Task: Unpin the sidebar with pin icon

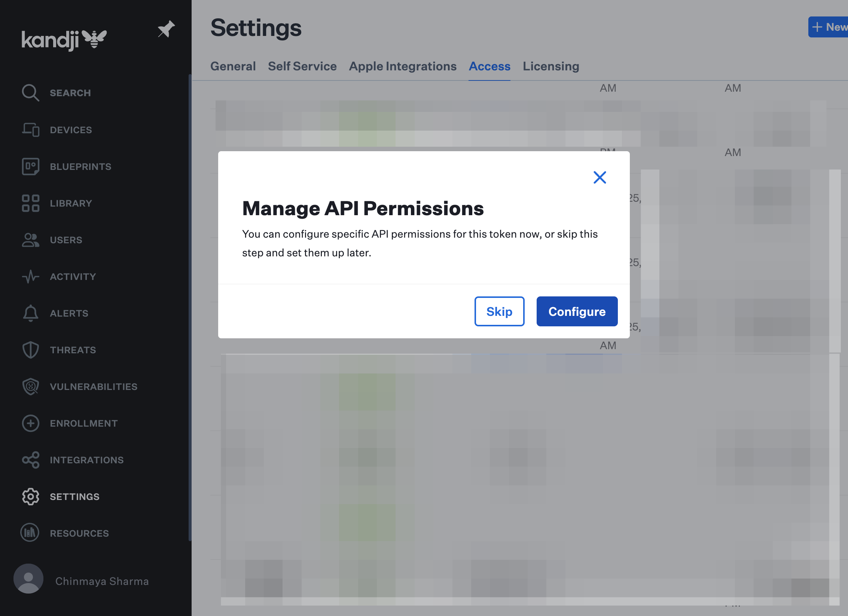Action: pos(166,29)
